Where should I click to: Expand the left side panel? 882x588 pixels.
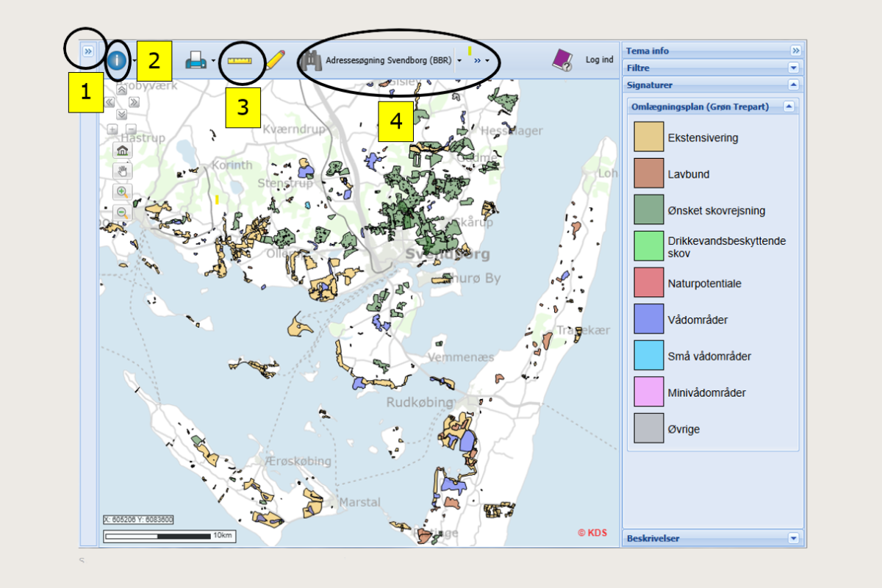click(87, 51)
